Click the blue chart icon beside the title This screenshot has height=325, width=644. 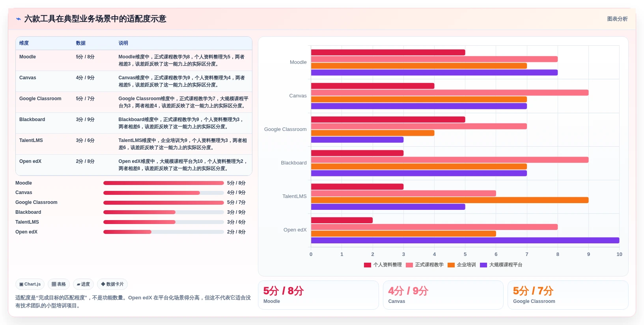point(18,19)
